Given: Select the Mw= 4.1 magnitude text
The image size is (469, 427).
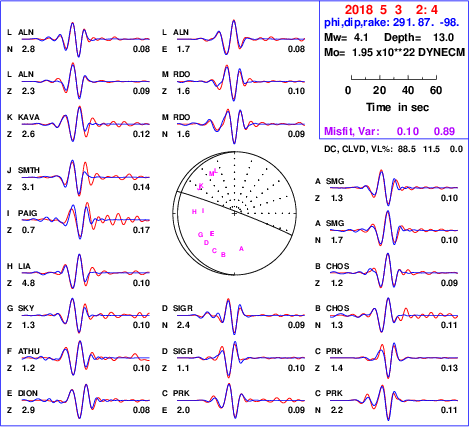Looking at the screenshot, I should (346, 37).
